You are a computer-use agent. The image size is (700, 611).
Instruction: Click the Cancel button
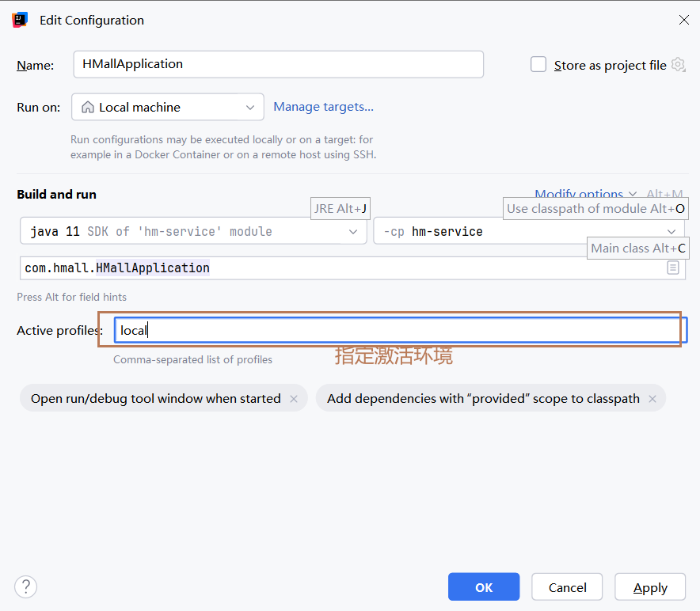pos(568,587)
